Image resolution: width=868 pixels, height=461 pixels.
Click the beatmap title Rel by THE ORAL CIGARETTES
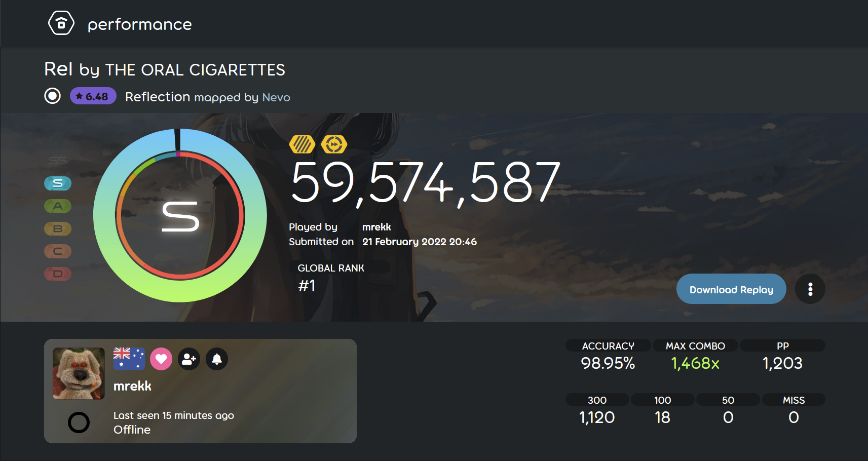(x=164, y=69)
